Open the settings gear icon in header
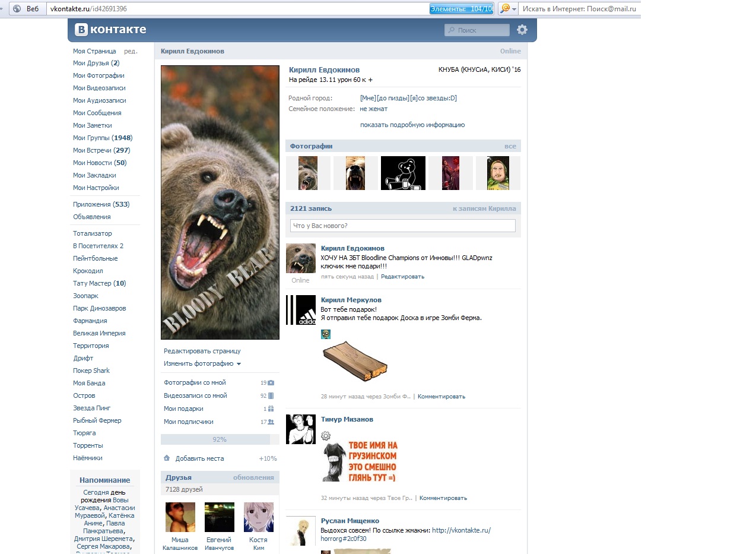 pos(522,30)
